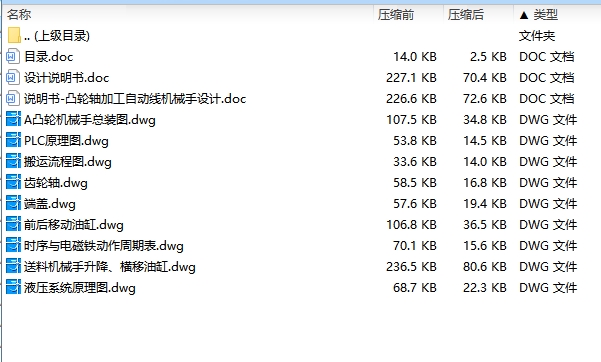The height and width of the screenshot is (362, 601).
Task: Click the DWG icon of 液压系统原理图.dwg
Action: click(x=13, y=288)
